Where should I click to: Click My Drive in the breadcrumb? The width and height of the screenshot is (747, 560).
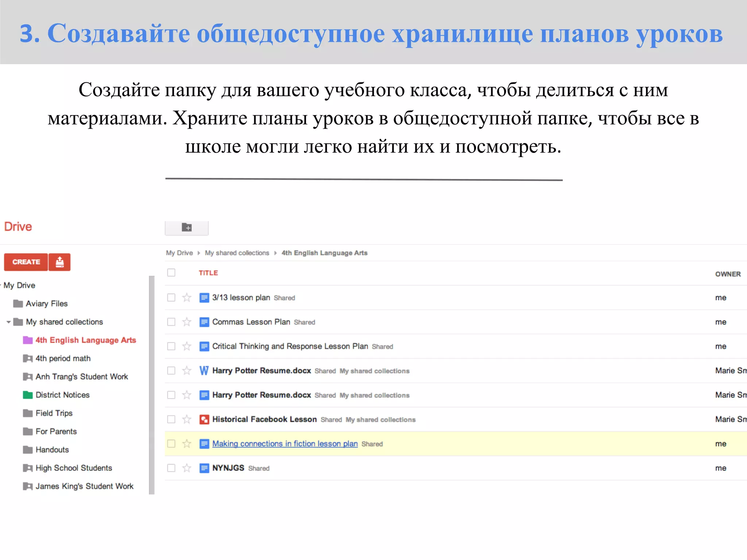coord(179,253)
